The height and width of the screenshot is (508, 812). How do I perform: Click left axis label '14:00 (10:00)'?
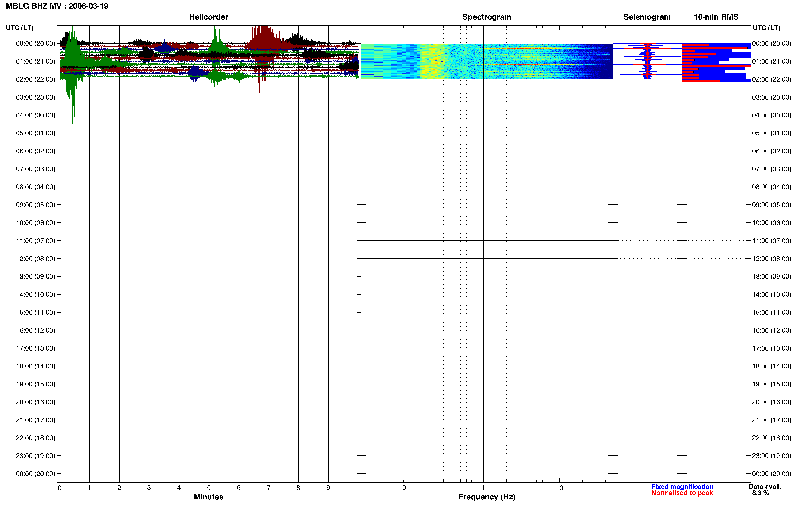click(36, 295)
